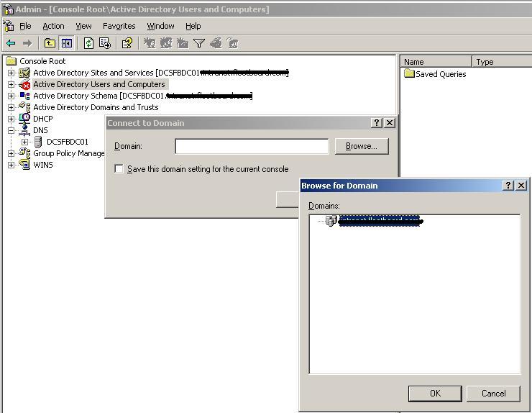This screenshot has width=532, height=413.
Task: Click the MMC system menu icon beside File
Action: pos(9,26)
